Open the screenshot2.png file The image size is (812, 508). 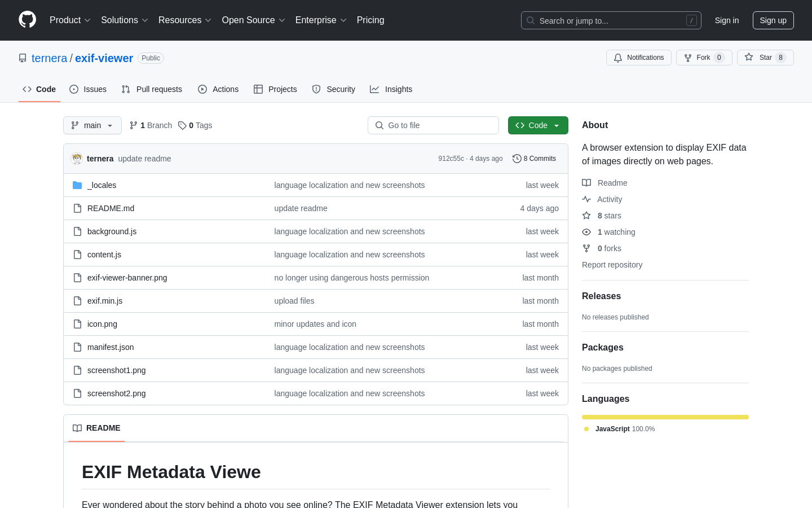click(116, 393)
